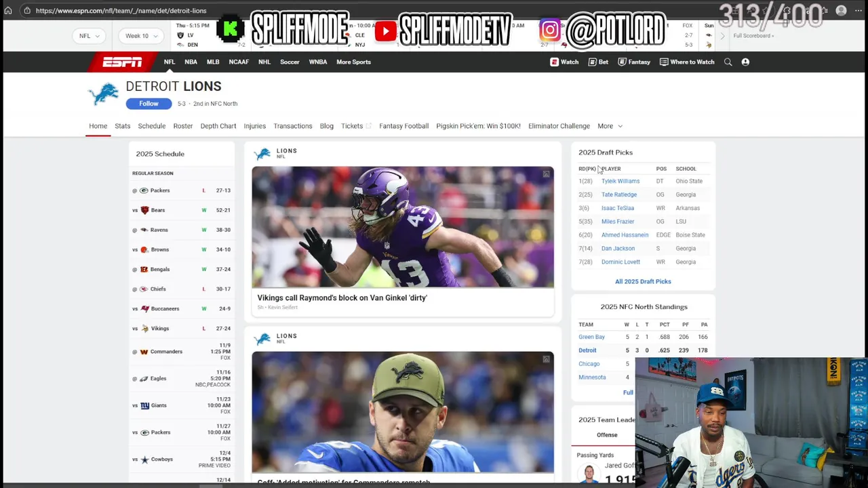Open the Week 10 dropdown
Image resolution: width=868 pixels, height=488 pixels.
point(141,36)
